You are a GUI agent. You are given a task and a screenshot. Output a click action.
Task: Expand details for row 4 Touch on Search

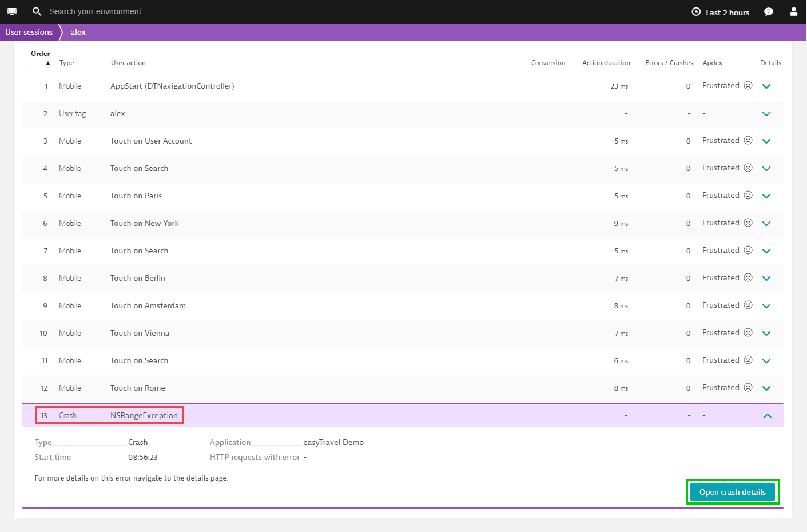(767, 169)
